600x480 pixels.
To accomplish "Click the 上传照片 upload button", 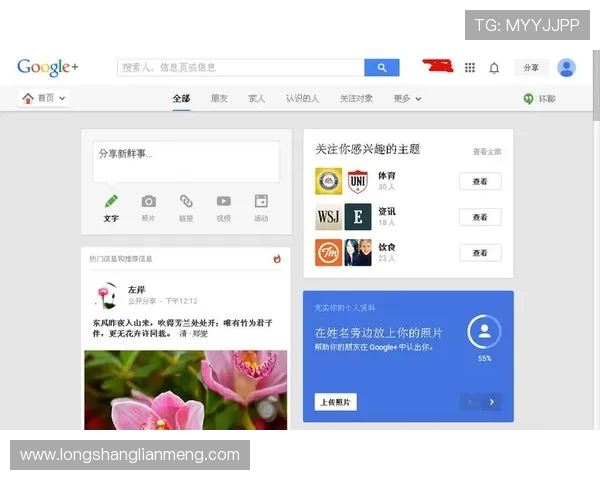I will [336, 402].
